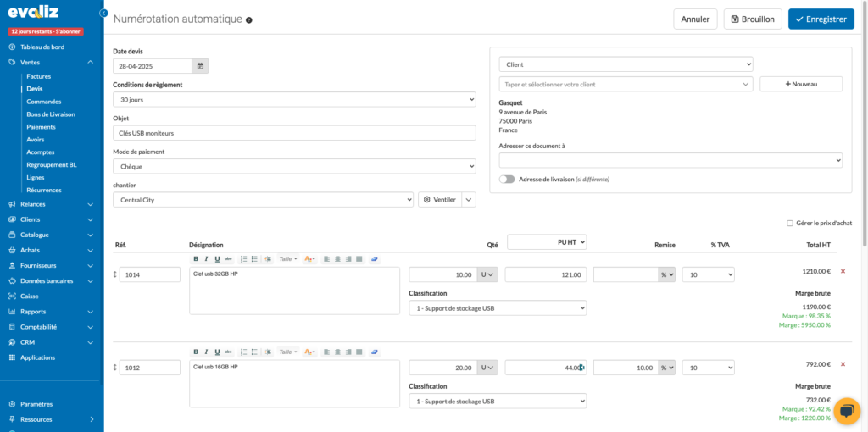Click the Enregistrer button

(x=821, y=19)
